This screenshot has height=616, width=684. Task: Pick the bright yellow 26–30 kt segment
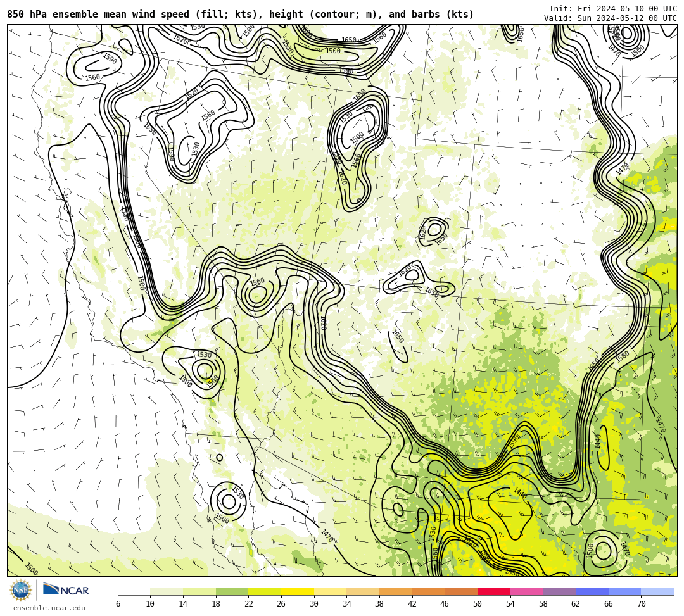[x=298, y=591]
